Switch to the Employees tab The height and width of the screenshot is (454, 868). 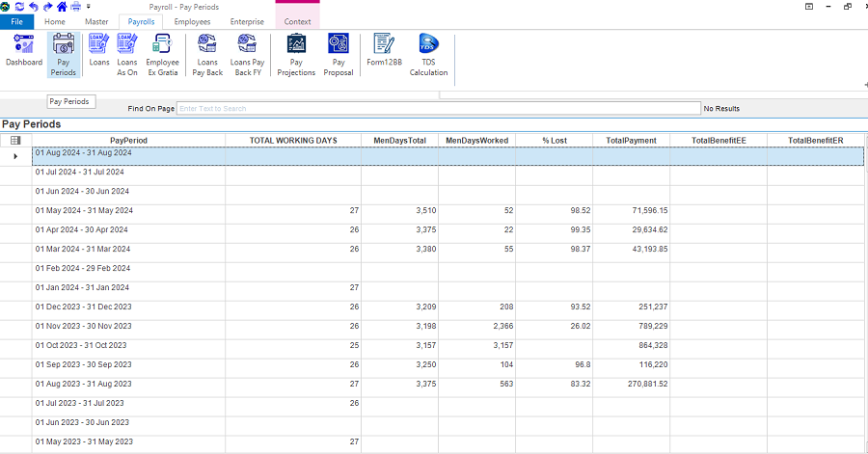[x=192, y=21]
